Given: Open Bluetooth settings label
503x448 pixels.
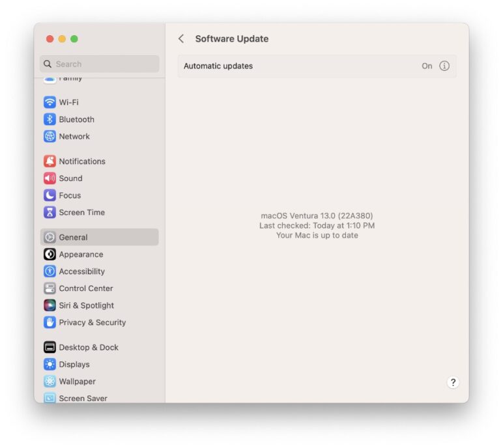Looking at the screenshot, I should pyautogui.click(x=77, y=119).
